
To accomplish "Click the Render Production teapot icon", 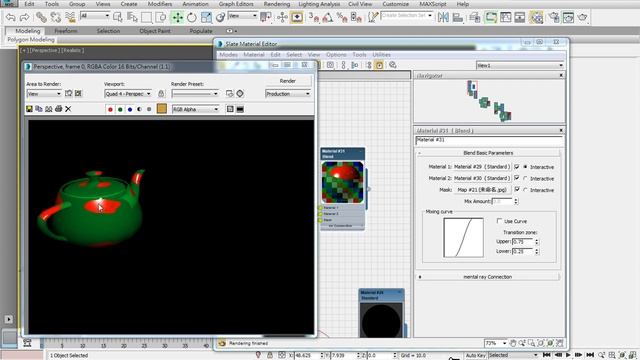I will tap(582, 17).
